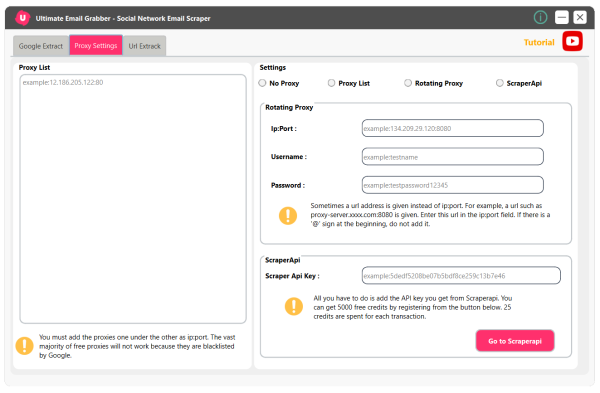This screenshot has width=600, height=393.
Task: Click into the Username field
Action: (x=453, y=157)
